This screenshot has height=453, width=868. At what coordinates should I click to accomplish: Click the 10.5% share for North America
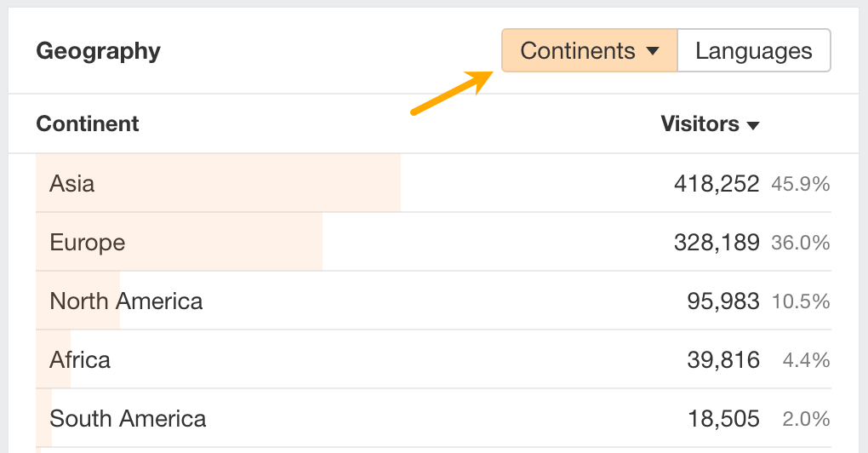point(800,301)
